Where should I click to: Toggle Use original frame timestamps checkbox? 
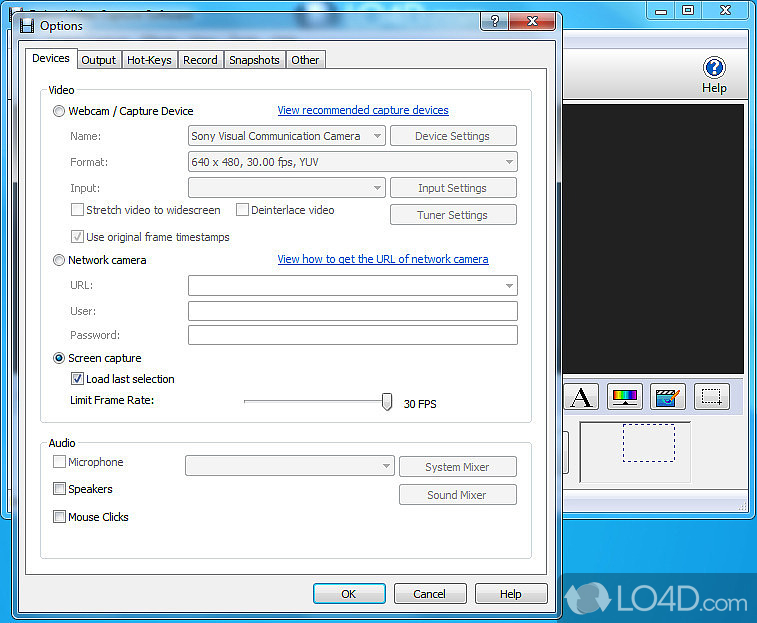[77, 237]
